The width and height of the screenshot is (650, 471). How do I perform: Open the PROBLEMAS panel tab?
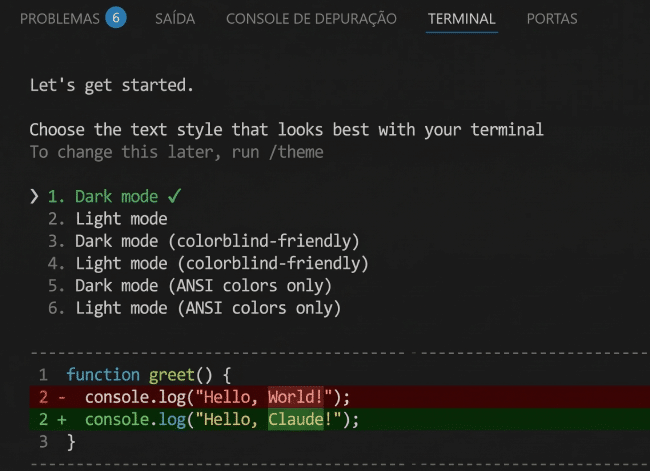click(60, 19)
